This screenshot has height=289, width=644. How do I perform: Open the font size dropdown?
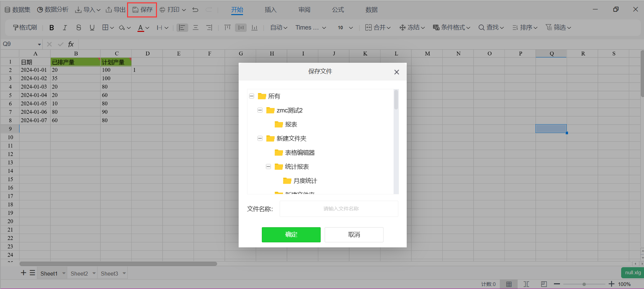tap(345, 28)
